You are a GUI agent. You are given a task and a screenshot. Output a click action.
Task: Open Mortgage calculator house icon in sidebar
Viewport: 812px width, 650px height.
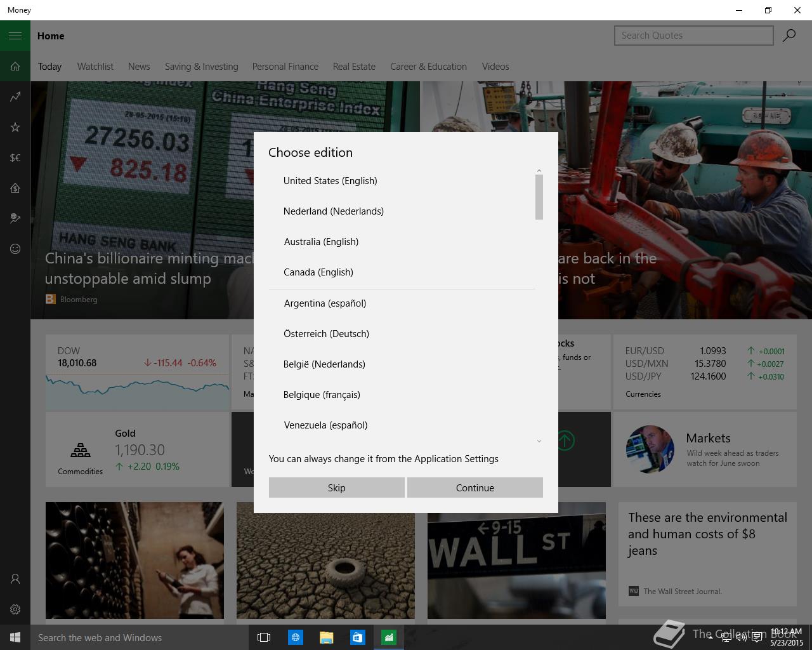(15, 188)
